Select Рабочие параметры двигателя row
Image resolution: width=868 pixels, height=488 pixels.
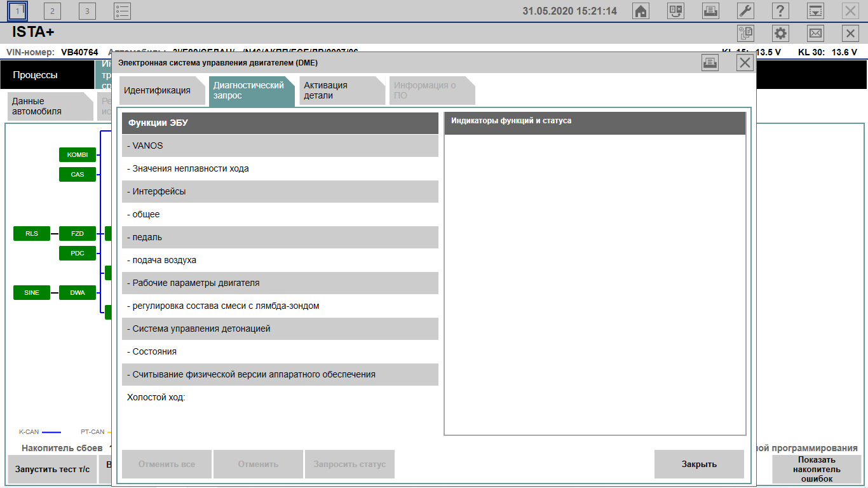pos(280,283)
